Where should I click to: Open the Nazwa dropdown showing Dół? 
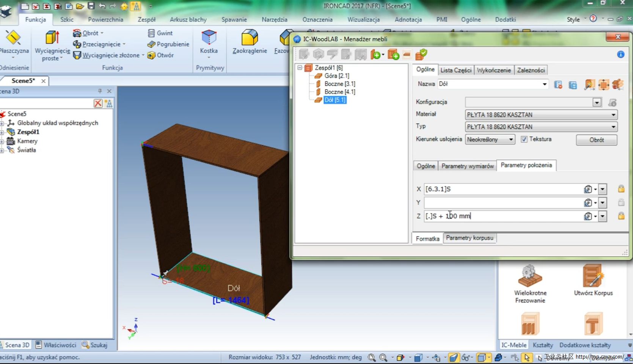click(545, 84)
